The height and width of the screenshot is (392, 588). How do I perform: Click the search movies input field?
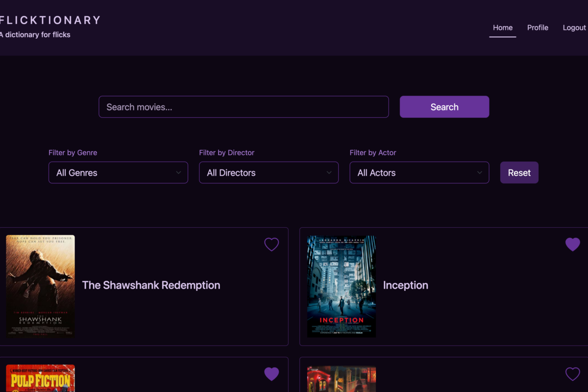pos(244,107)
